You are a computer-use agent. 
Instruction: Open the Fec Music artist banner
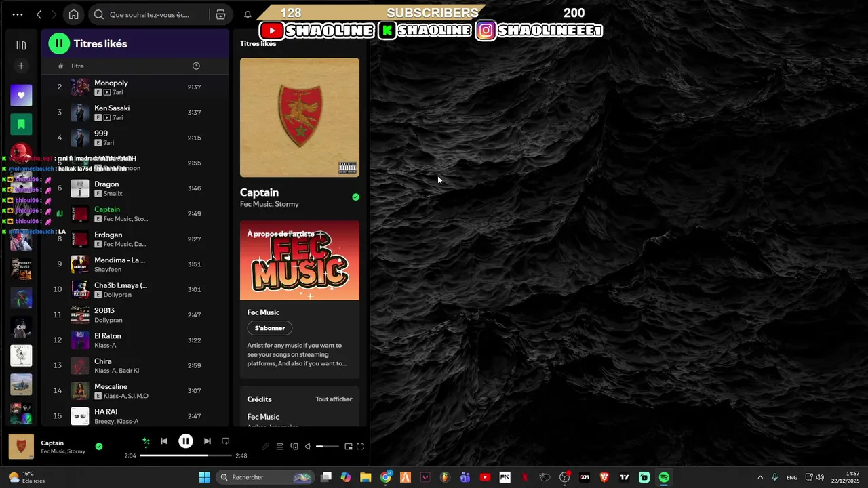coord(300,260)
